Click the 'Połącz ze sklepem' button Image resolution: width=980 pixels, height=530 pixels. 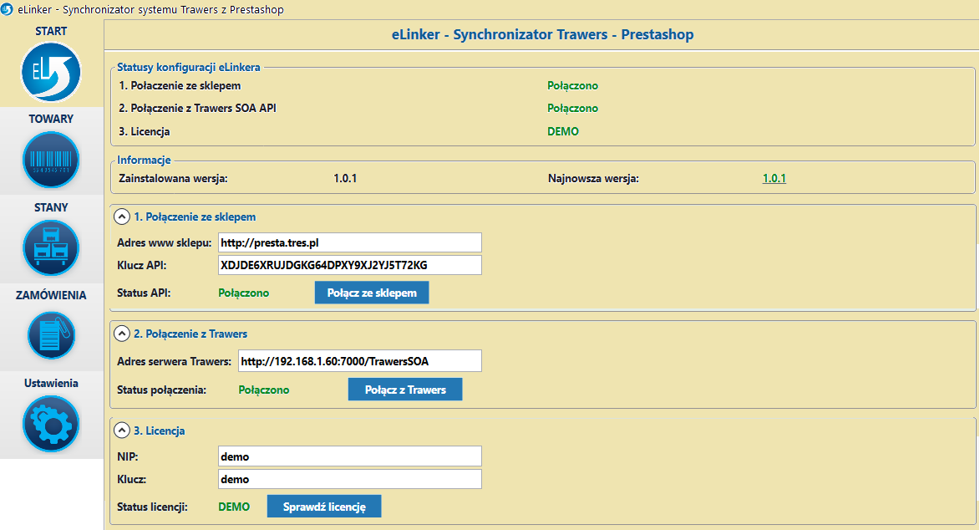coord(372,293)
